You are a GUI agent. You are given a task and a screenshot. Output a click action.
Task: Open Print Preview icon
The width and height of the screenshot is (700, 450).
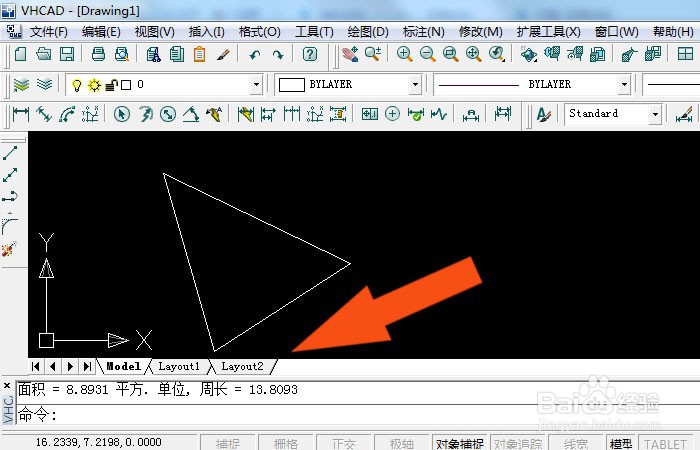coord(121,54)
